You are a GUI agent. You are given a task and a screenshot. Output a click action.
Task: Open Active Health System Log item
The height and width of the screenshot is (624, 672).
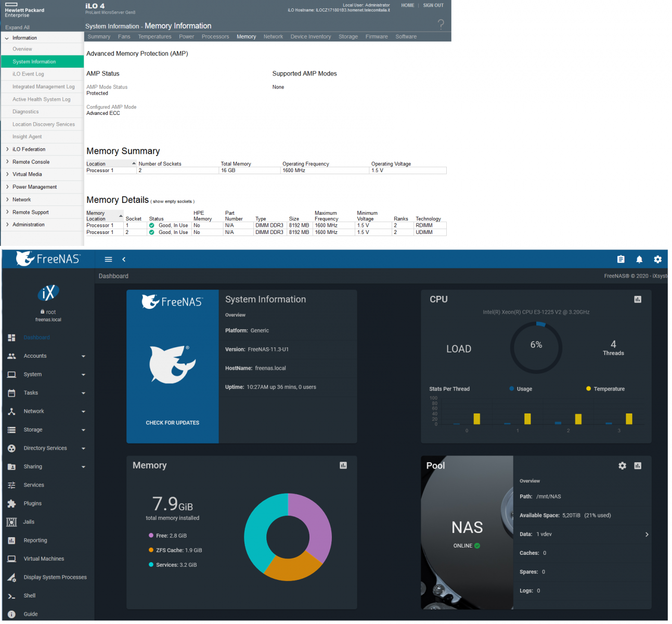(42, 99)
